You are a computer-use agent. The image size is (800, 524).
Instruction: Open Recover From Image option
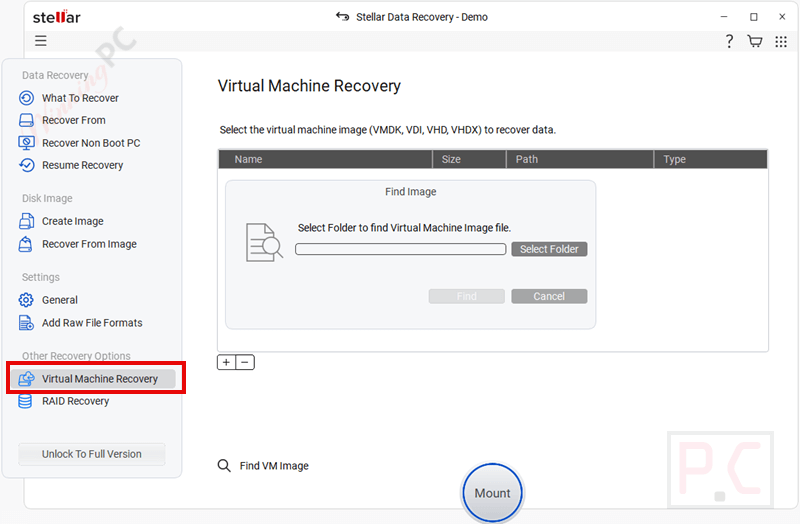coord(89,244)
